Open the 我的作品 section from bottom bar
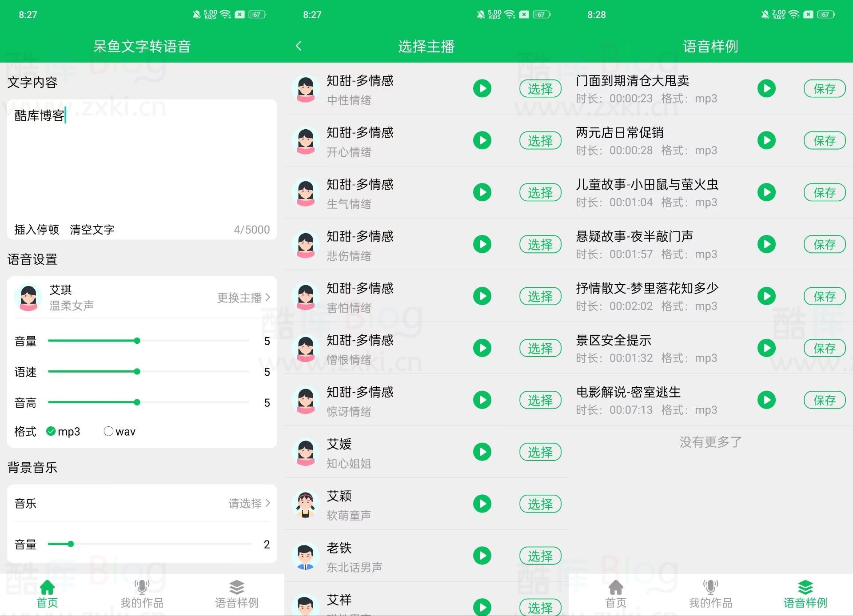Screen dimensions: 853x616 pos(141,594)
